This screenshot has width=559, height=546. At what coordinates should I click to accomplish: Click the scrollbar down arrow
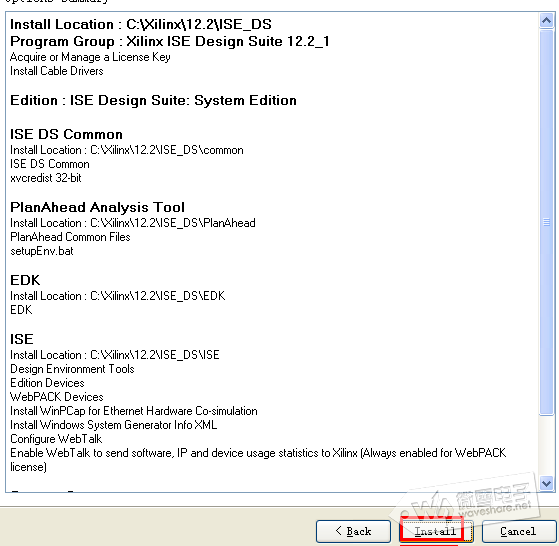[546, 483]
